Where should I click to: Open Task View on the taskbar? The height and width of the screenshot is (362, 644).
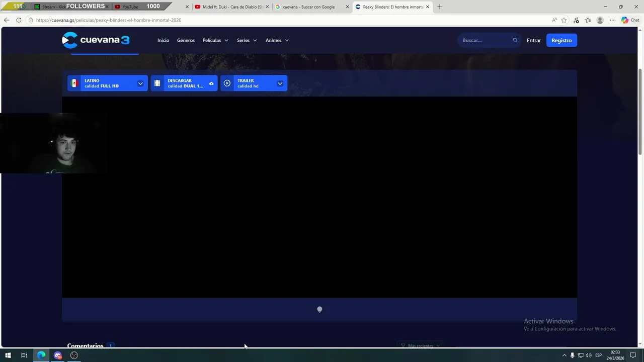pos(24,355)
